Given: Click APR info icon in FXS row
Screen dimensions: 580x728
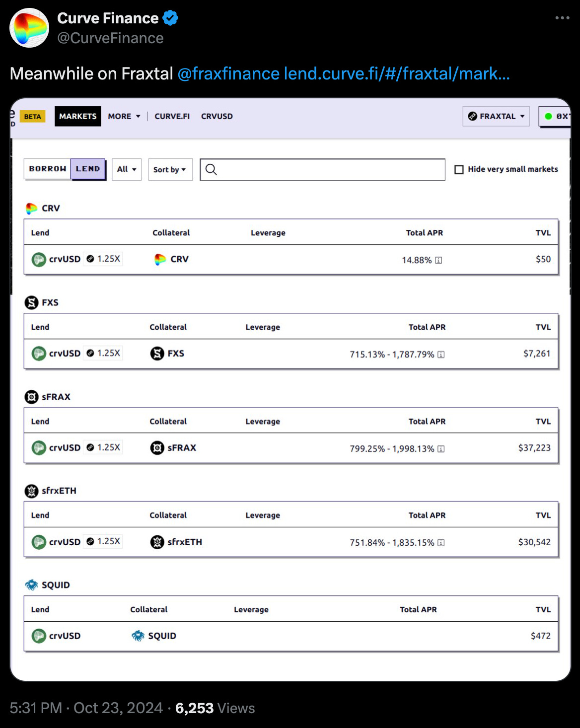Looking at the screenshot, I should tap(441, 355).
